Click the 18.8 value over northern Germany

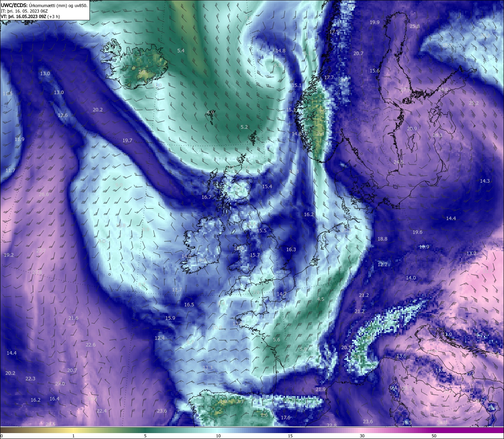point(382,239)
